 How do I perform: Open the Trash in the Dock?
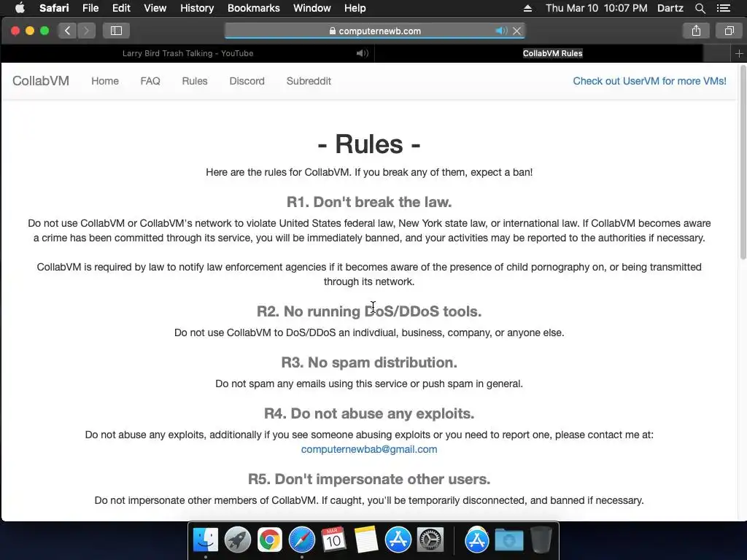541,540
